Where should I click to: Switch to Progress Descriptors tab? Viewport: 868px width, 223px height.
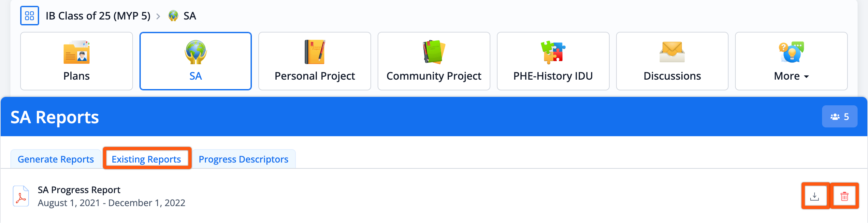(x=243, y=159)
